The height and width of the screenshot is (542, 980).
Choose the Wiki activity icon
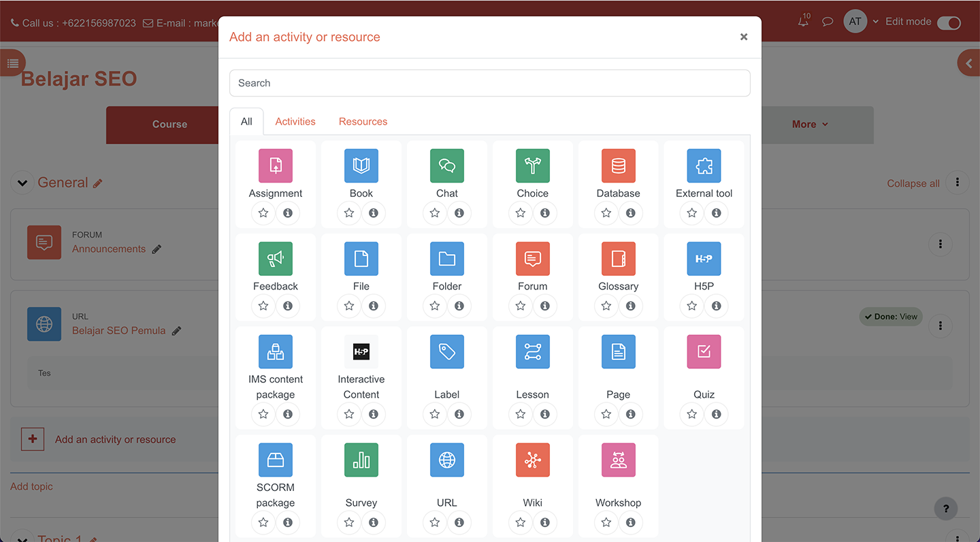coord(532,460)
